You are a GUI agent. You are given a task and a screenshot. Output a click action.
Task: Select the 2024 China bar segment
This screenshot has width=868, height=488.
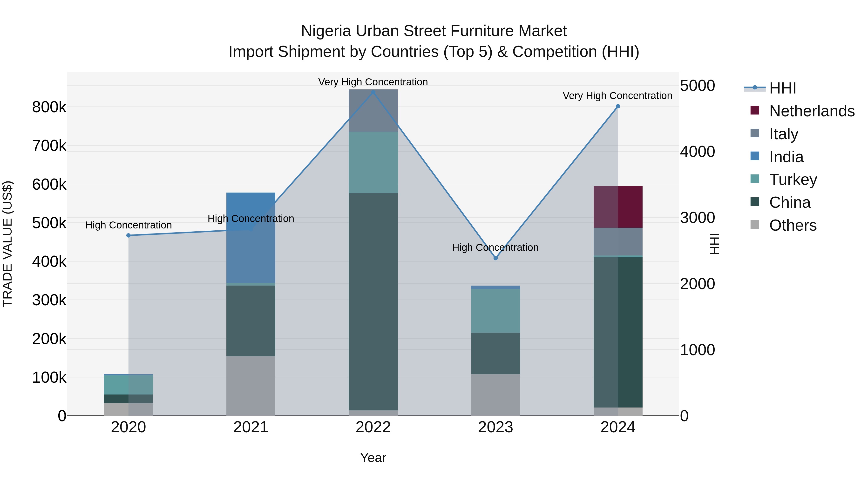click(618, 332)
